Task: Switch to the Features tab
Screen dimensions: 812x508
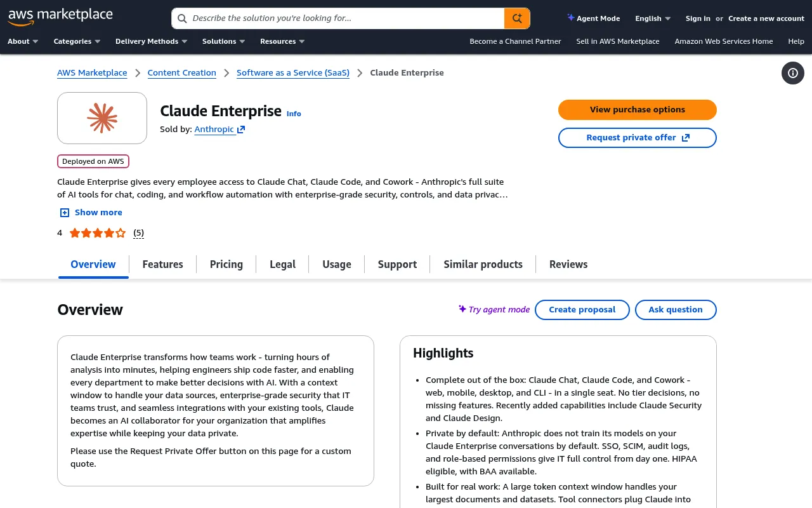Action: point(162,264)
